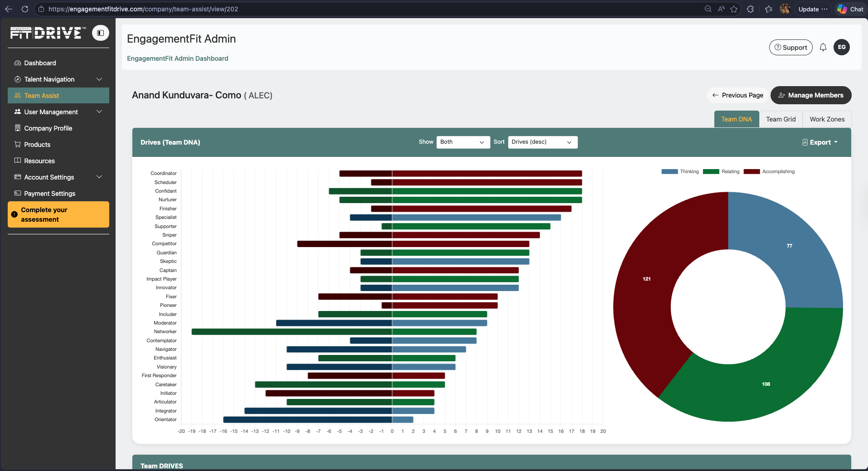Click the Impact Player label on the chart
The width and height of the screenshot is (868, 471).
[x=161, y=279]
